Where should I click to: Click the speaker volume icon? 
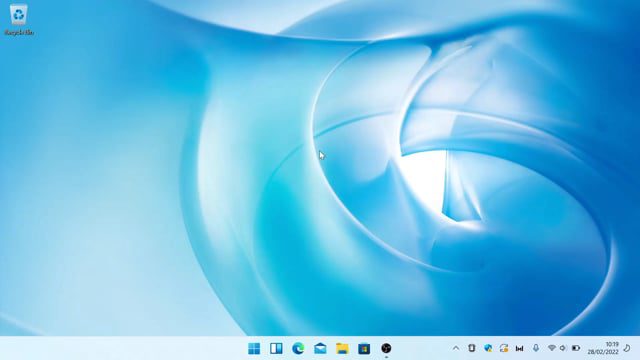pyautogui.click(x=563, y=348)
